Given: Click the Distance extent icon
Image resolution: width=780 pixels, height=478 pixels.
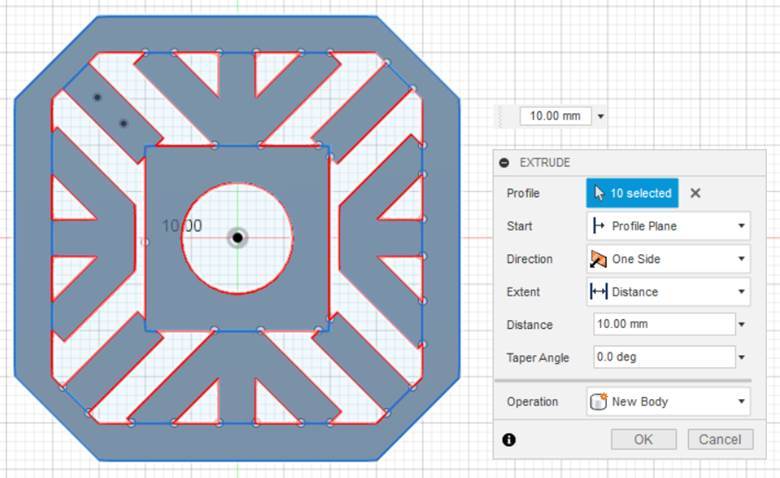Looking at the screenshot, I should click(598, 292).
